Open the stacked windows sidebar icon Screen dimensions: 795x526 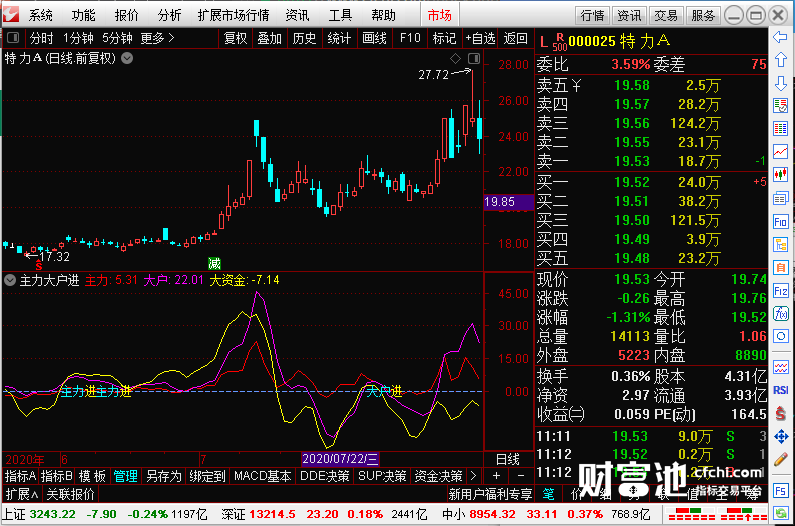pos(780,198)
